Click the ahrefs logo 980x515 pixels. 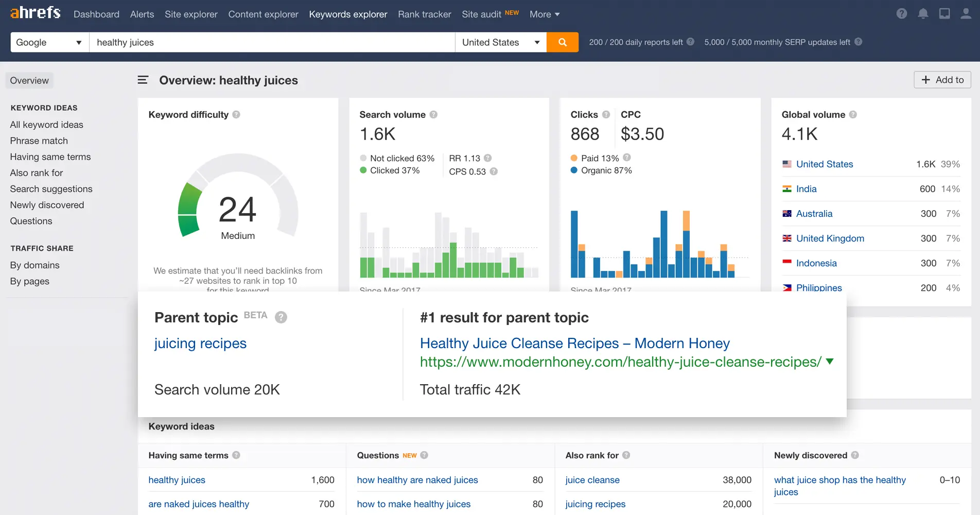pos(36,13)
